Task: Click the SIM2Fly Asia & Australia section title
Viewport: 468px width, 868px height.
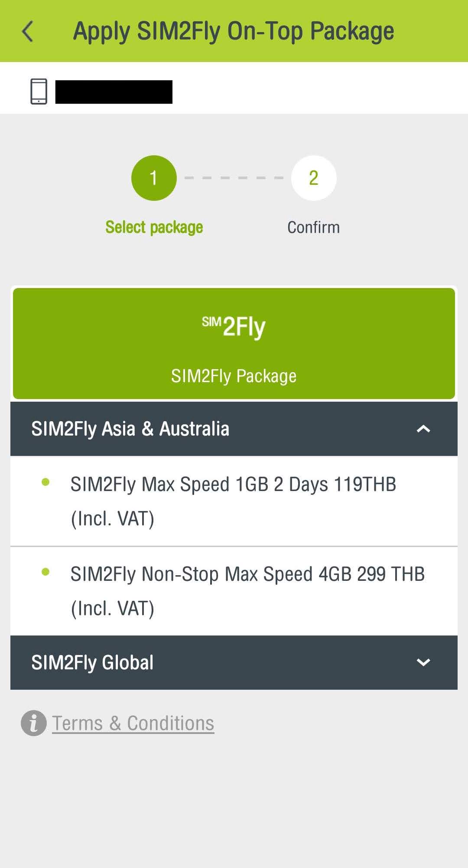Action: [130, 429]
